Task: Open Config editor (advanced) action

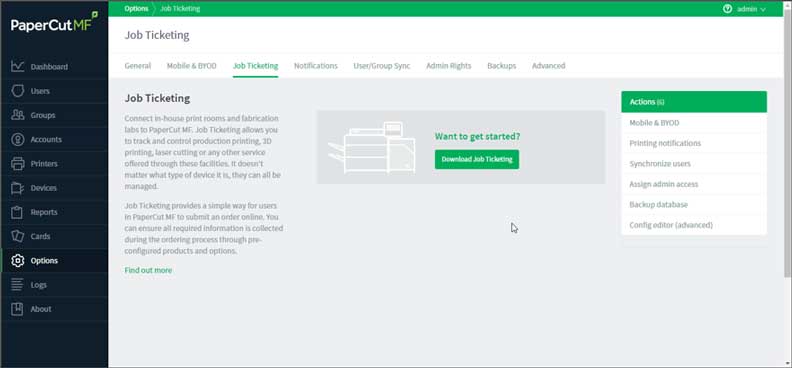Action: pyautogui.click(x=694, y=225)
